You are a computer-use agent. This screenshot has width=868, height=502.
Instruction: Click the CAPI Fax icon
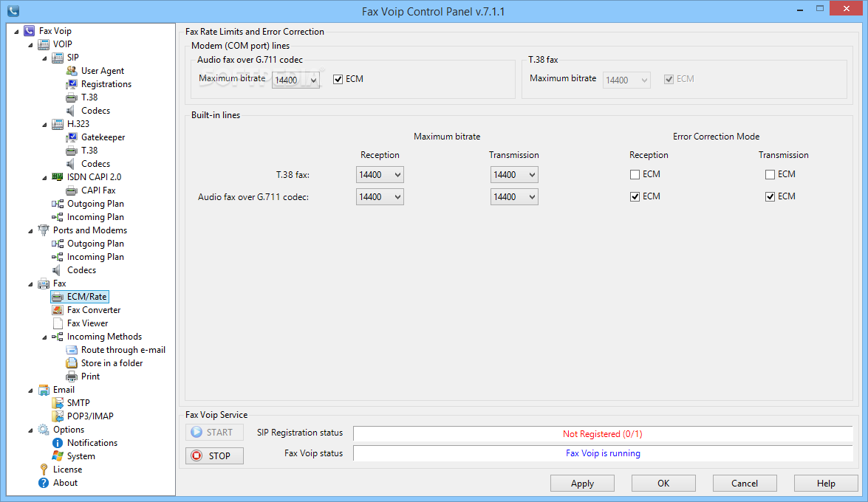72,190
